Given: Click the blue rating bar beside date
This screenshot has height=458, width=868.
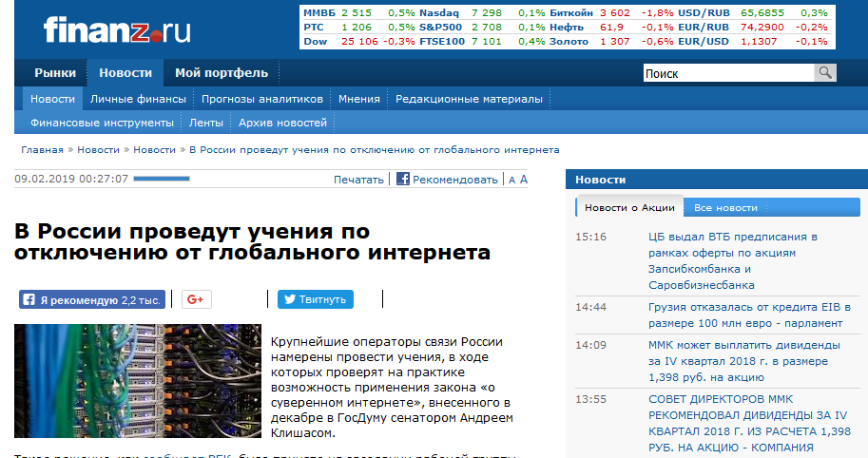Looking at the screenshot, I should pyautogui.click(x=162, y=179).
